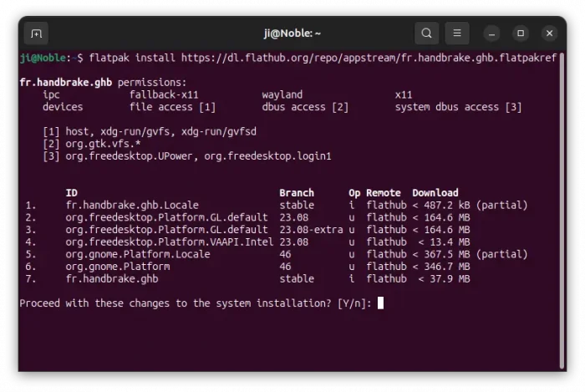Image resolution: width=585 pixels, height=392 pixels.
Task: Open a new terminal tab
Action: coord(36,33)
